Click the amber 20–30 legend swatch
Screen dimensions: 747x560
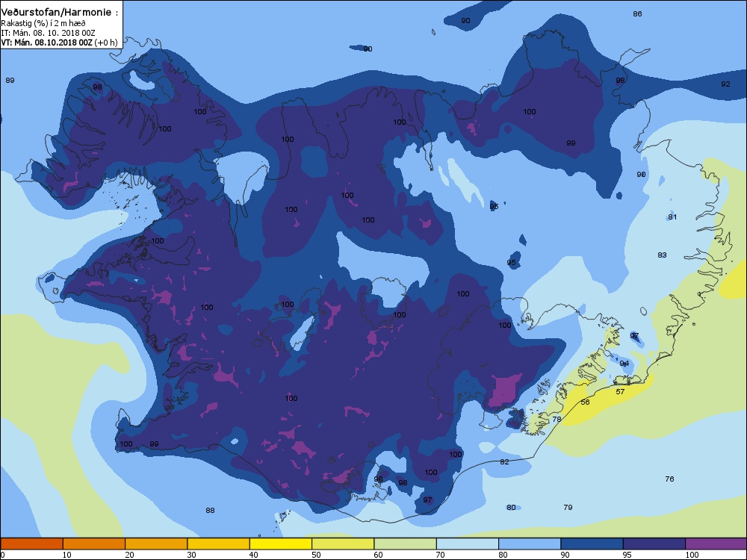(x=156, y=544)
